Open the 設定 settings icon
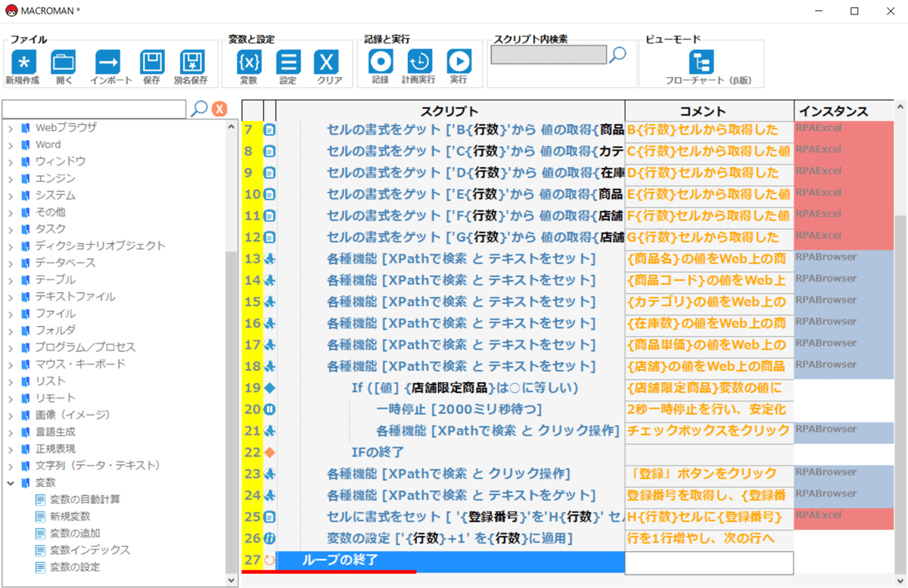The width and height of the screenshot is (908, 588). tap(288, 62)
